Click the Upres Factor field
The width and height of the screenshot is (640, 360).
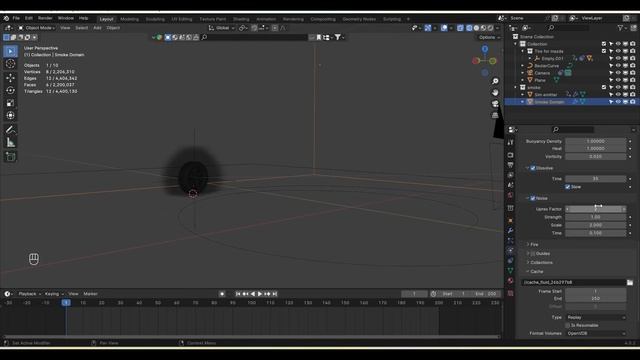[x=596, y=209]
